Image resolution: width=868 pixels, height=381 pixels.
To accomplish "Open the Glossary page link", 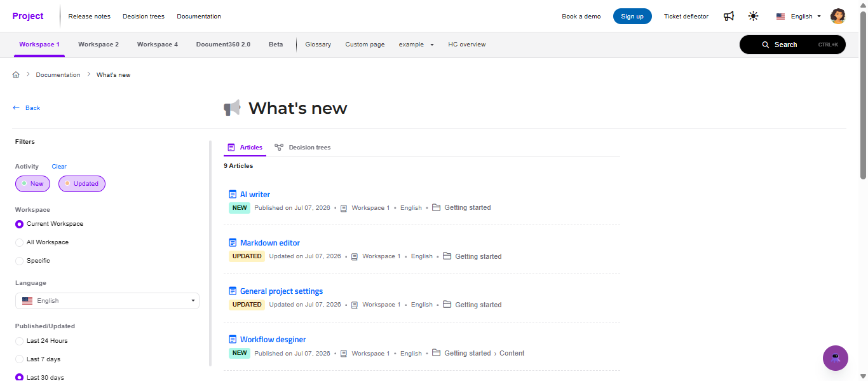I will (318, 45).
